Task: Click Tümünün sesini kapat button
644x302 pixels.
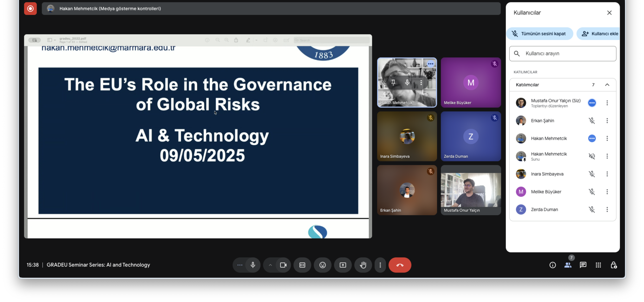Action: tap(540, 33)
